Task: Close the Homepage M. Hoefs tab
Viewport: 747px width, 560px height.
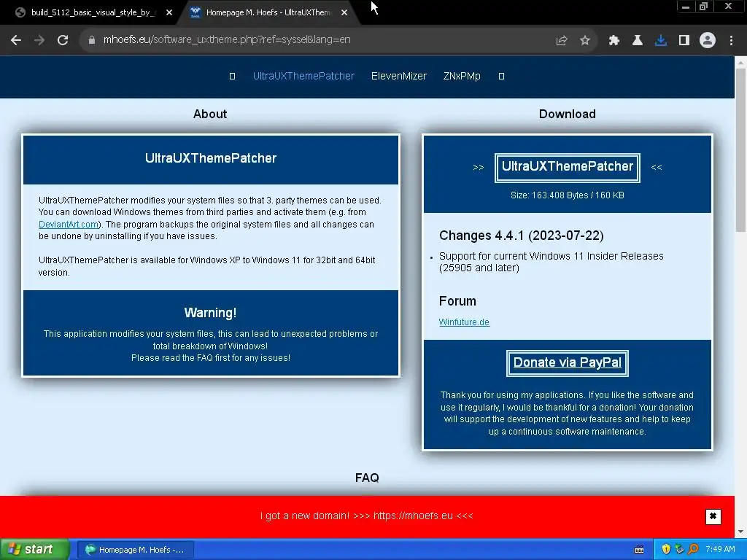Action: point(344,13)
